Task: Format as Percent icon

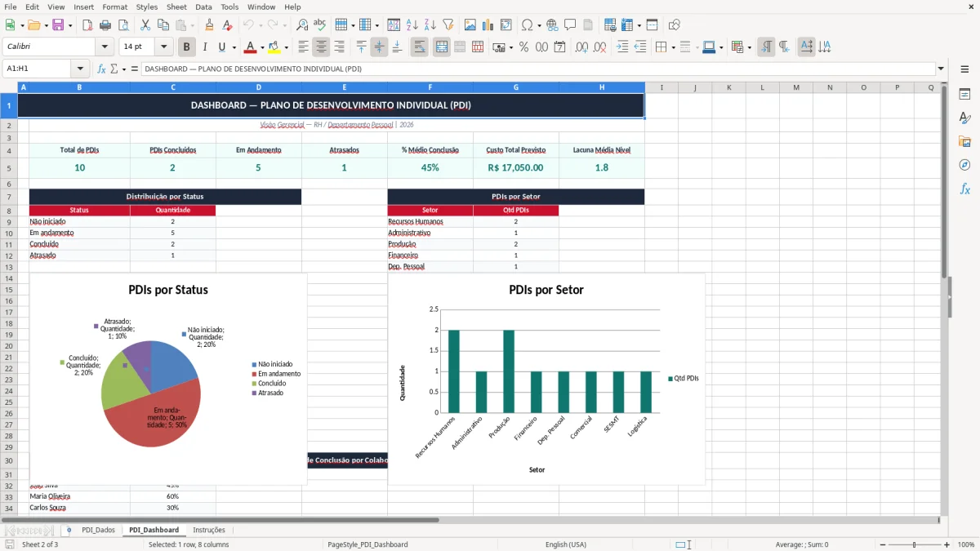Action: [x=523, y=47]
